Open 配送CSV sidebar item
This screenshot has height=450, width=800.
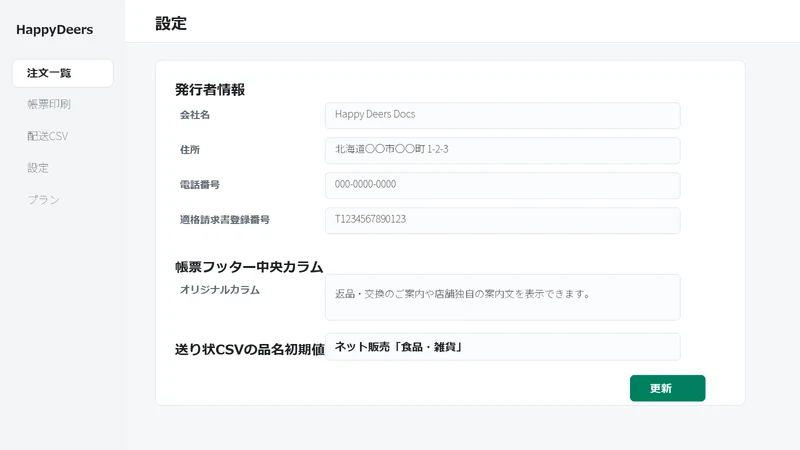click(47, 136)
